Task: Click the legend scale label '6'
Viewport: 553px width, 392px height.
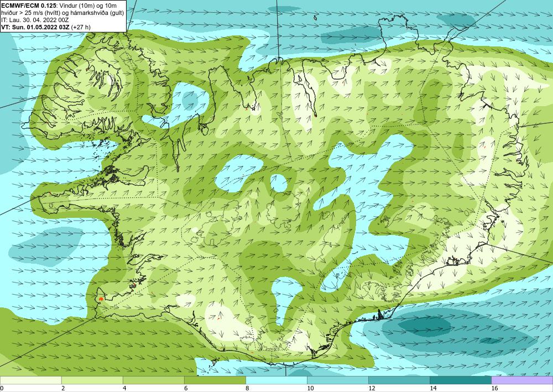Action: coord(186,389)
